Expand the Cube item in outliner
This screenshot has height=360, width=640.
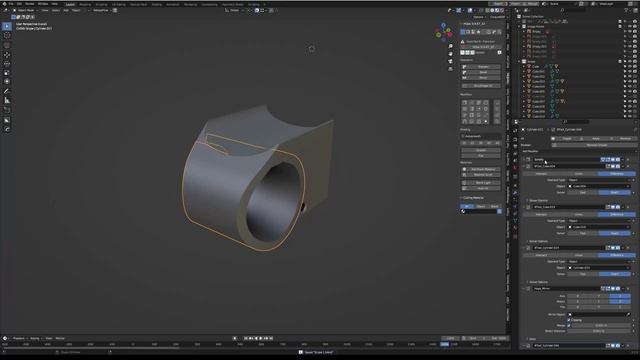point(524,66)
